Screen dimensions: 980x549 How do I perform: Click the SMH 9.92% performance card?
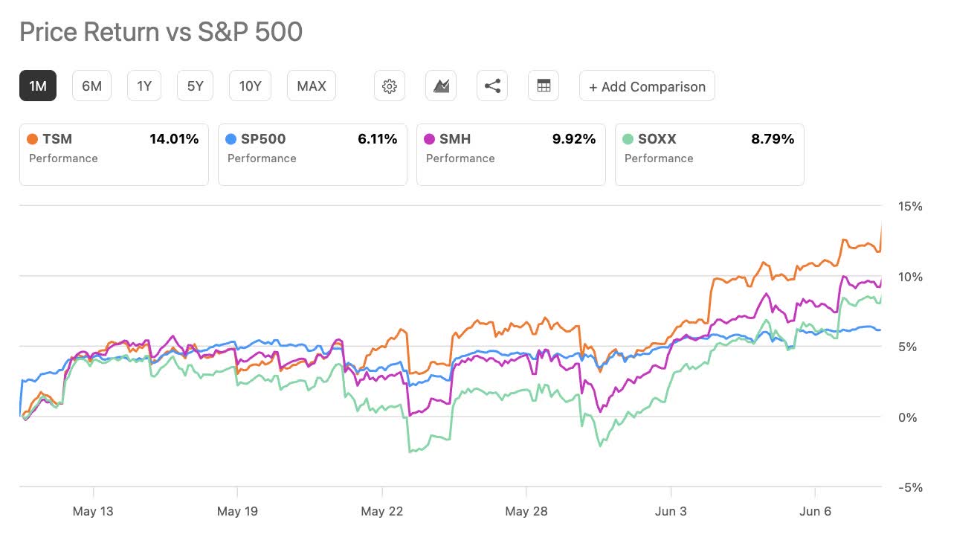pos(511,154)
